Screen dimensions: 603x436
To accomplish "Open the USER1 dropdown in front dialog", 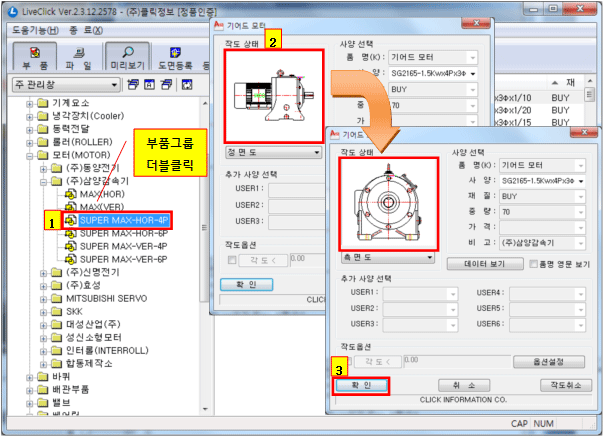I will coord(420,294).
